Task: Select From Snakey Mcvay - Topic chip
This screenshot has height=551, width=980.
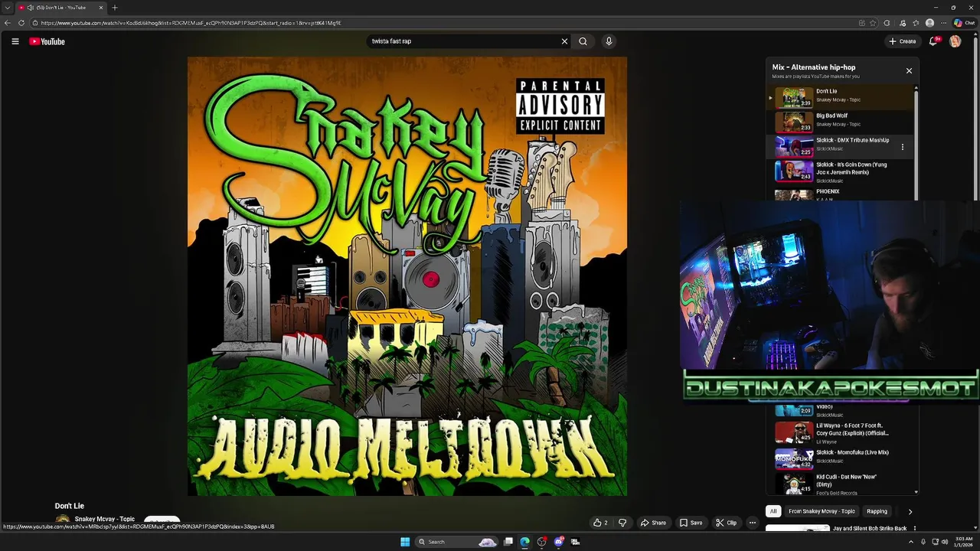Action: tap(822, 511)
